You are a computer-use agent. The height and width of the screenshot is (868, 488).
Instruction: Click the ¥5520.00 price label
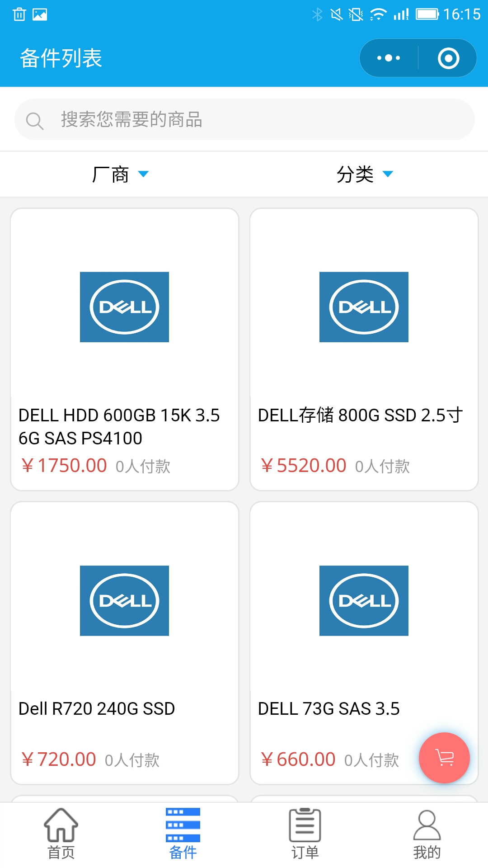click(x=304, y=466)
